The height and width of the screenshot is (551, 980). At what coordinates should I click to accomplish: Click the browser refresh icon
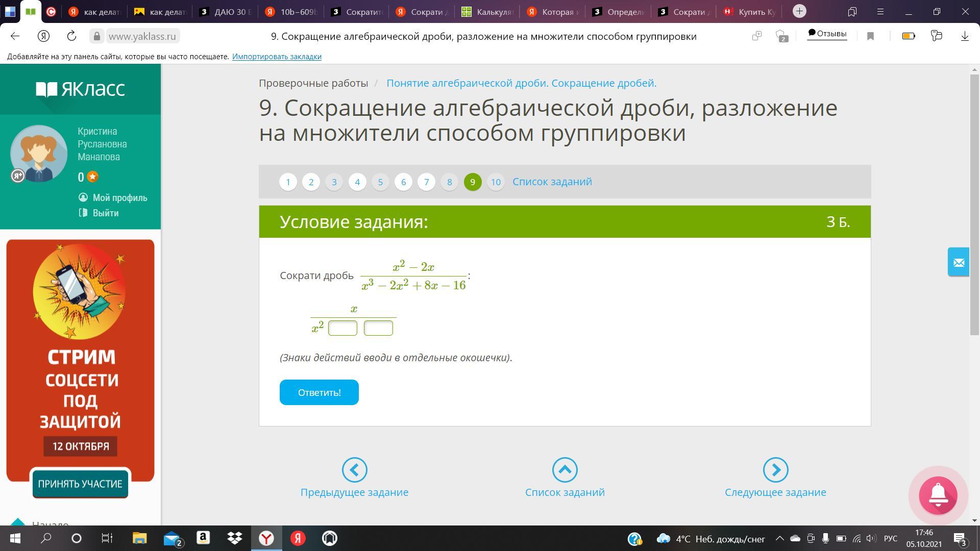click(x=71, y=36)
